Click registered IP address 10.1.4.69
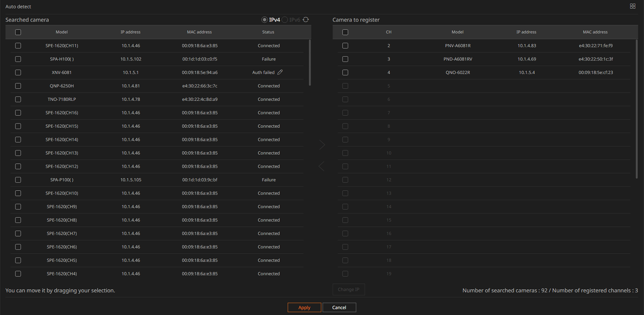The width and height of the screenshot is (644, 315). (527, 59)
